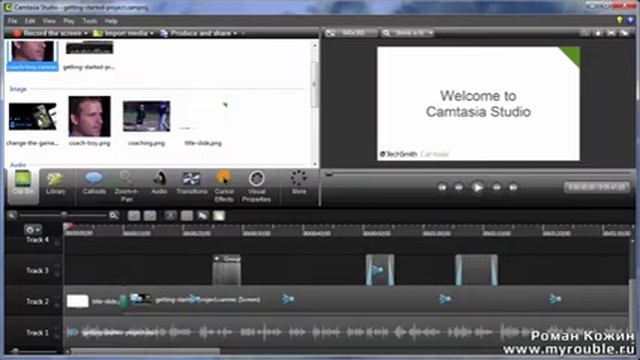Click the Paste timeline button
This screenshot has width=640, height=360.
(x=219, y=216)
